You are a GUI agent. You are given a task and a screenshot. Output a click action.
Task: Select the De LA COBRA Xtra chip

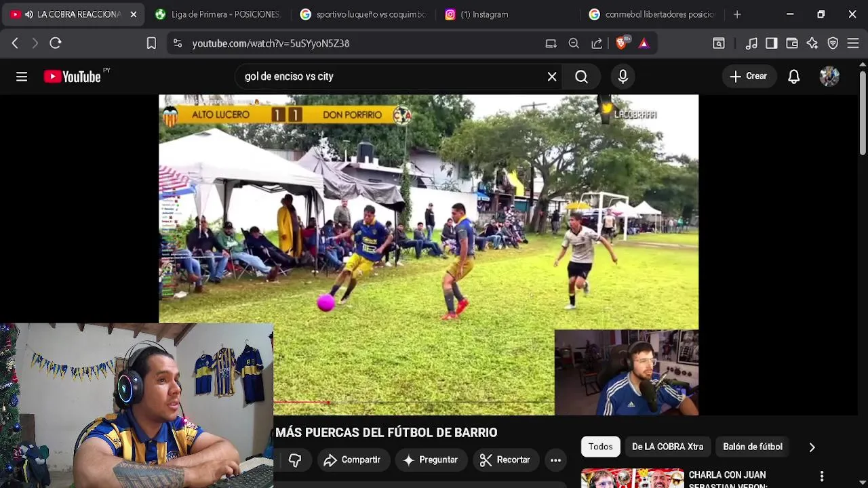click(667, 447)
